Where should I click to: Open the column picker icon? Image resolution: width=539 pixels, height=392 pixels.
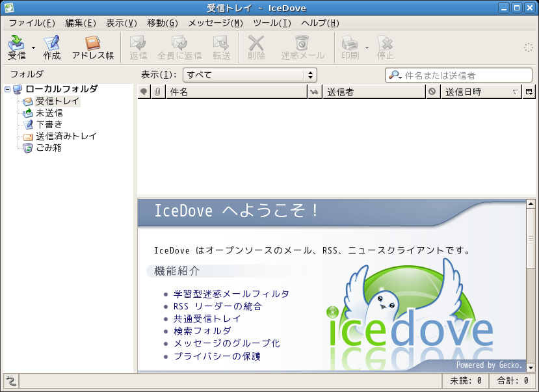click(x=529, y=92)
